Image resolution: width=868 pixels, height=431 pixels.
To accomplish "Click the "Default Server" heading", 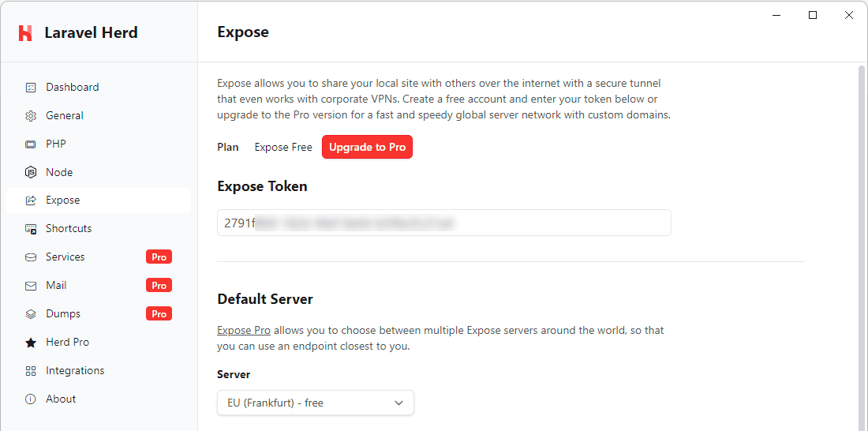I will tap(265, 299).
